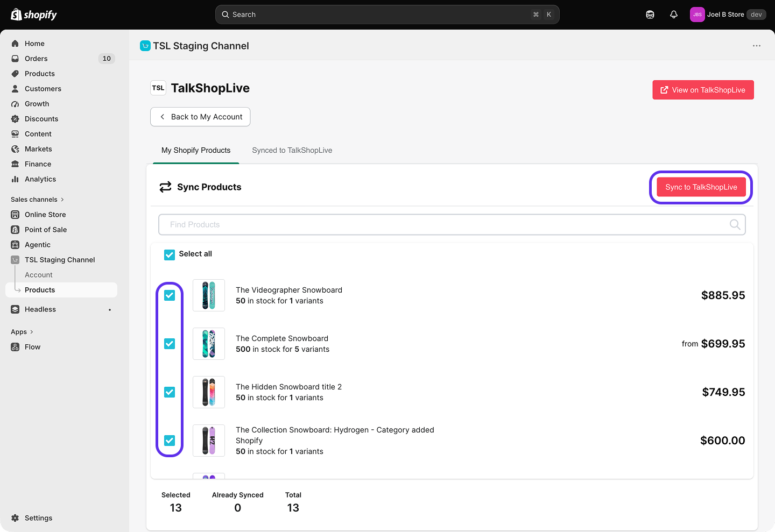Screen dimensions: 775x532
Task: Click the Finance bank icon
Action: pos(15,164)
